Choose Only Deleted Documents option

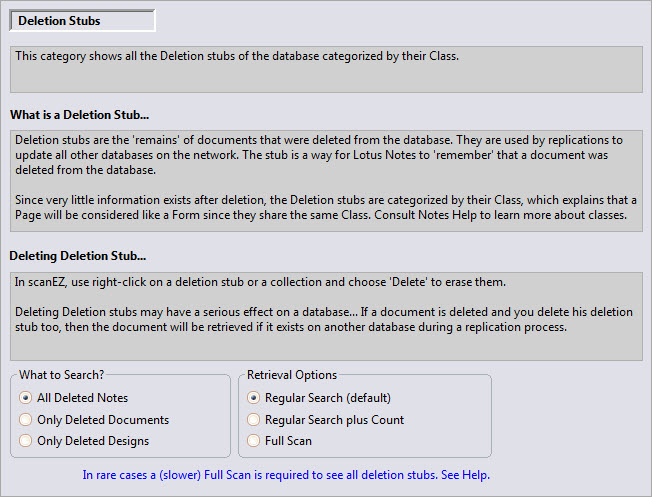26,420
